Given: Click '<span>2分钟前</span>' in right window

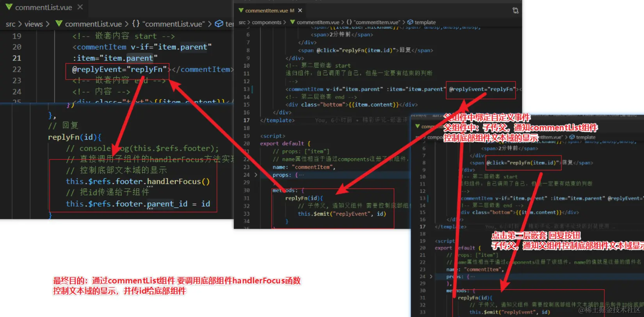Looking at the screenshot, I should coord(509,148).
